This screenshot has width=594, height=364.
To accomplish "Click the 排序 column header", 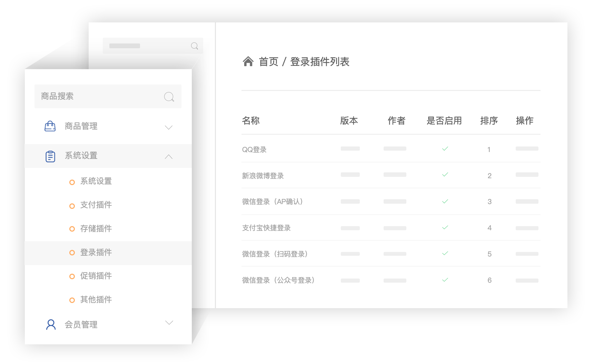I will (489, 121).
